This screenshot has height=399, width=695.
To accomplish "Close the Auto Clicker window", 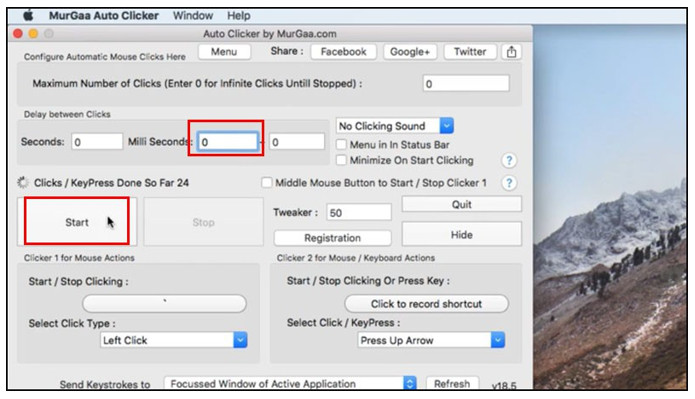I will 18,34.
